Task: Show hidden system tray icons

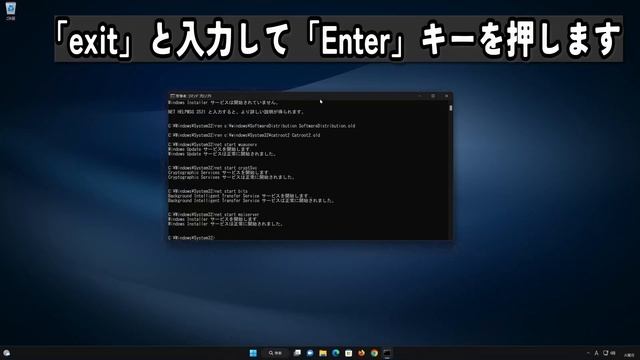Action: coord(588,353)
